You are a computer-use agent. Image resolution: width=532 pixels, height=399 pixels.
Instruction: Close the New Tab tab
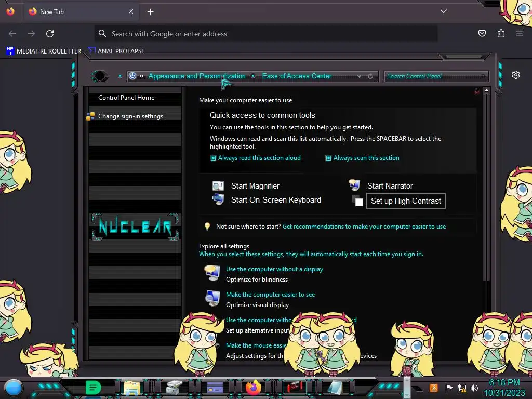pos(131,11)
